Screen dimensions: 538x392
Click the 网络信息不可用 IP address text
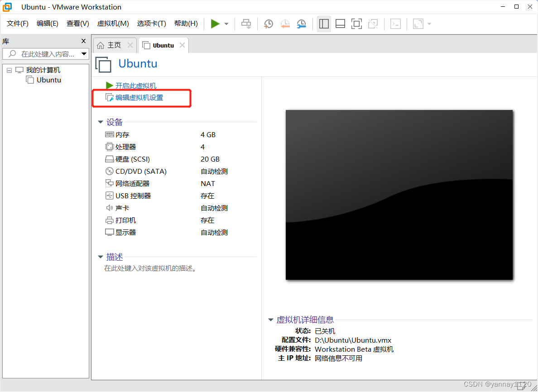click(338, 359)
